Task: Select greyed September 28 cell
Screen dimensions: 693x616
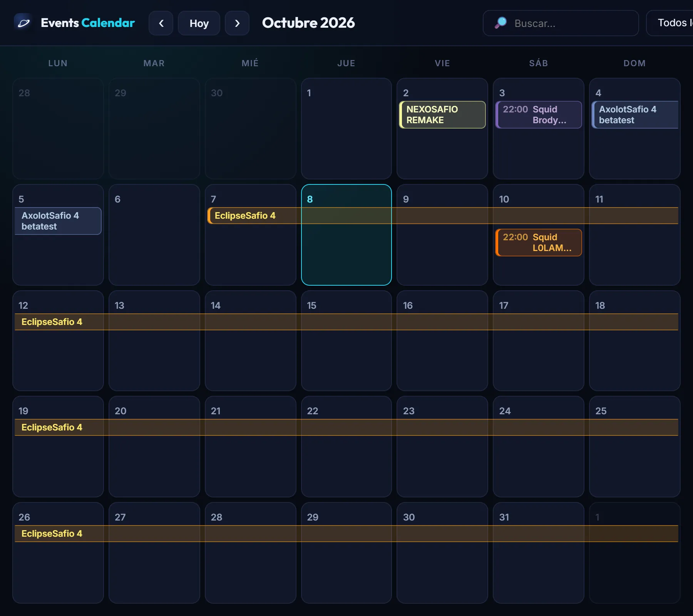Action: pyautogui.click(x=58, y=129)
